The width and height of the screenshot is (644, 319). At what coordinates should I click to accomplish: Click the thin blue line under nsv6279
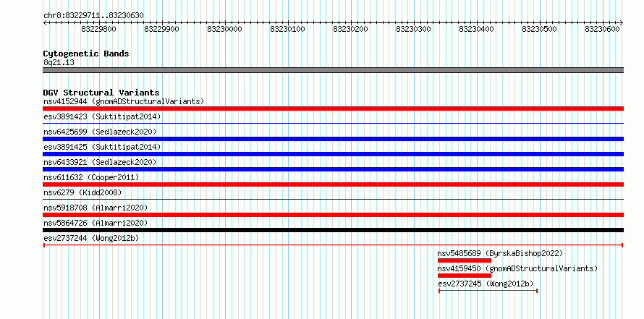[x=333, y=199]
